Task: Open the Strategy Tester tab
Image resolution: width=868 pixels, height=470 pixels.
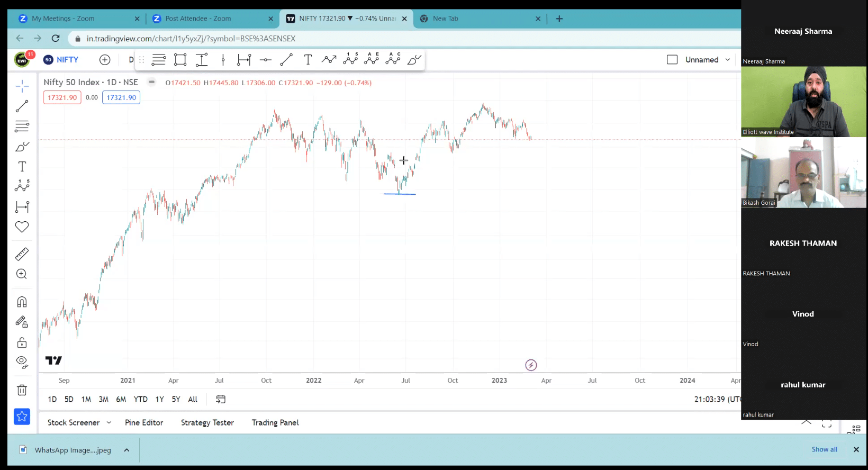Action: pos(207,422)
